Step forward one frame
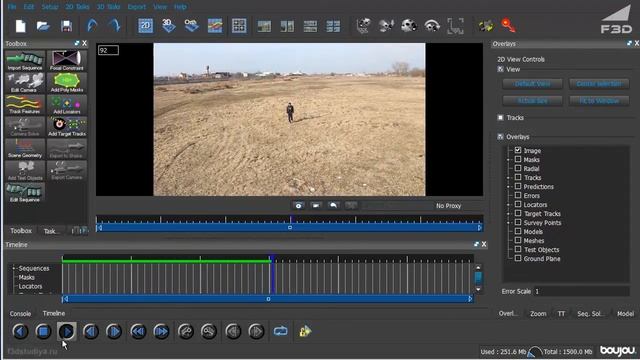 coord(114,331)
